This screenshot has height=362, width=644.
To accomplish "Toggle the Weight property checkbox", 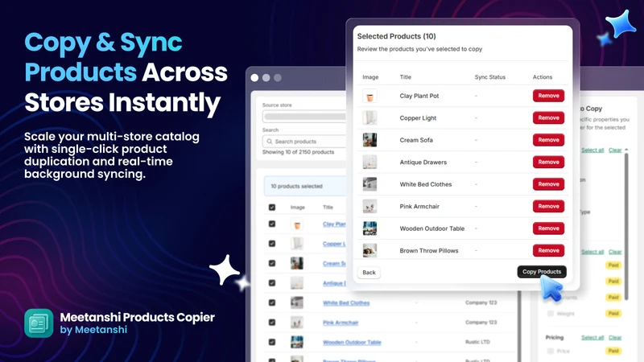I will click(551, 314).
